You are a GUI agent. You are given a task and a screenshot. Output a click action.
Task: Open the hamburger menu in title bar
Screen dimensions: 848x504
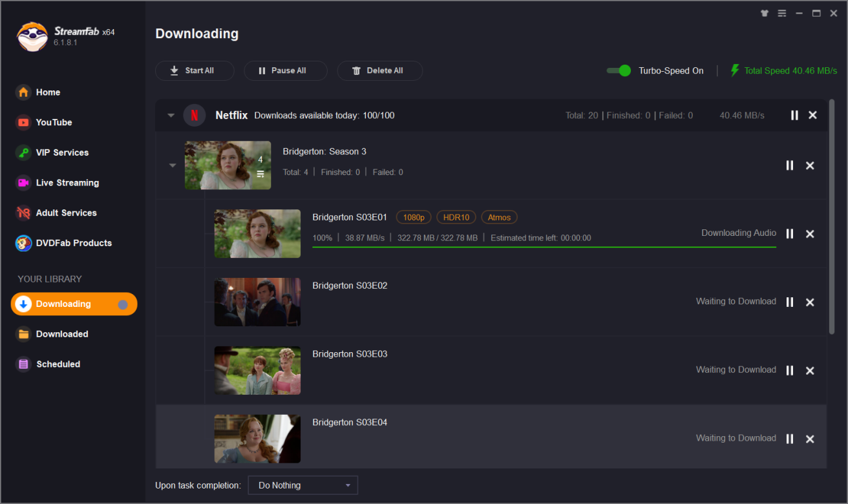(x=782, y=13)
